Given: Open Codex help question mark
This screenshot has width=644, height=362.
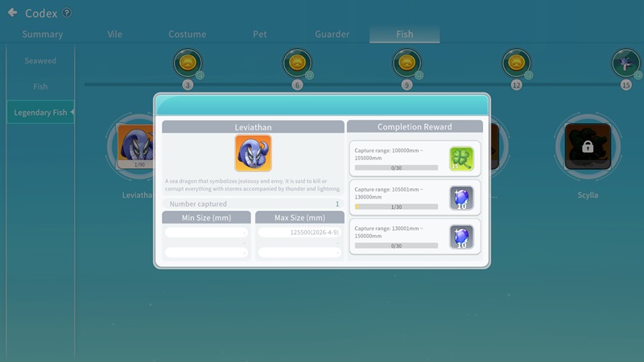Looking at the screenshot, I should click(67, 13).
